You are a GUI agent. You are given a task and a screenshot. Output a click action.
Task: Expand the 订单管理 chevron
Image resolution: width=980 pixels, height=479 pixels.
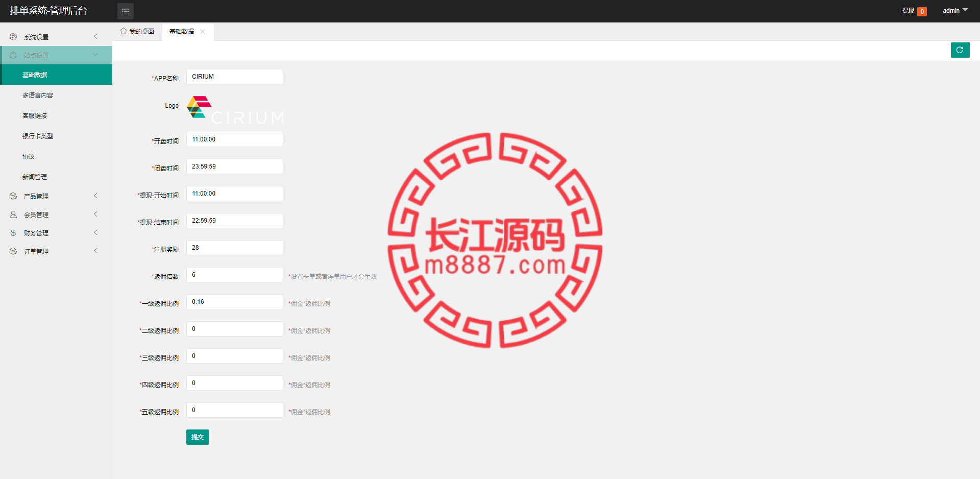[x=95, y=251]
